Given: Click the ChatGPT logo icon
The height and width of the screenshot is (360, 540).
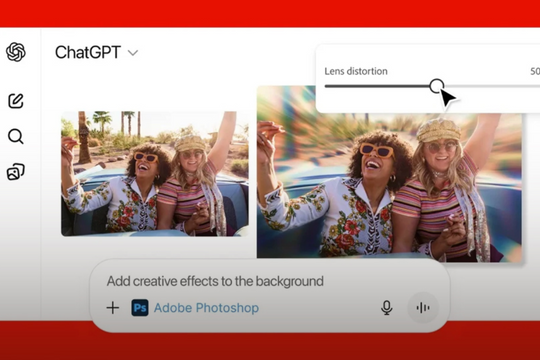Looking at the screenshot, I should (16, 52).
